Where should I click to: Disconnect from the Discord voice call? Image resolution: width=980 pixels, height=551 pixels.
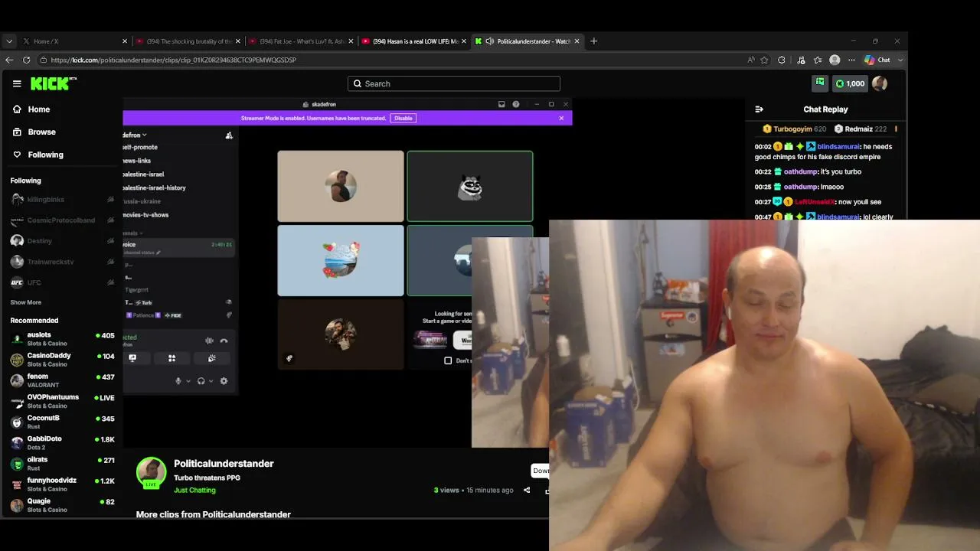pos(224,341)
